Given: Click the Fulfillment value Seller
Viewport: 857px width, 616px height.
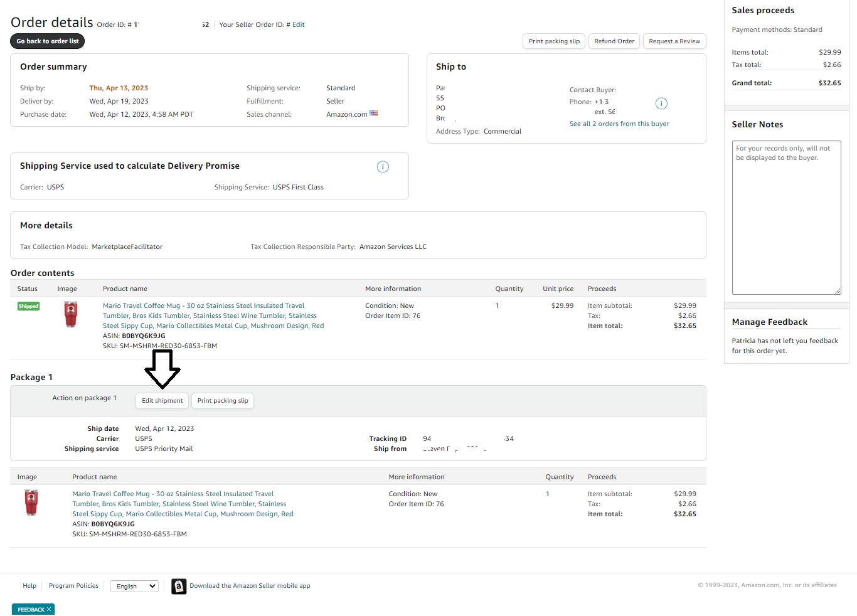Looking at the screenshot, I should click(x=335, y=102).
